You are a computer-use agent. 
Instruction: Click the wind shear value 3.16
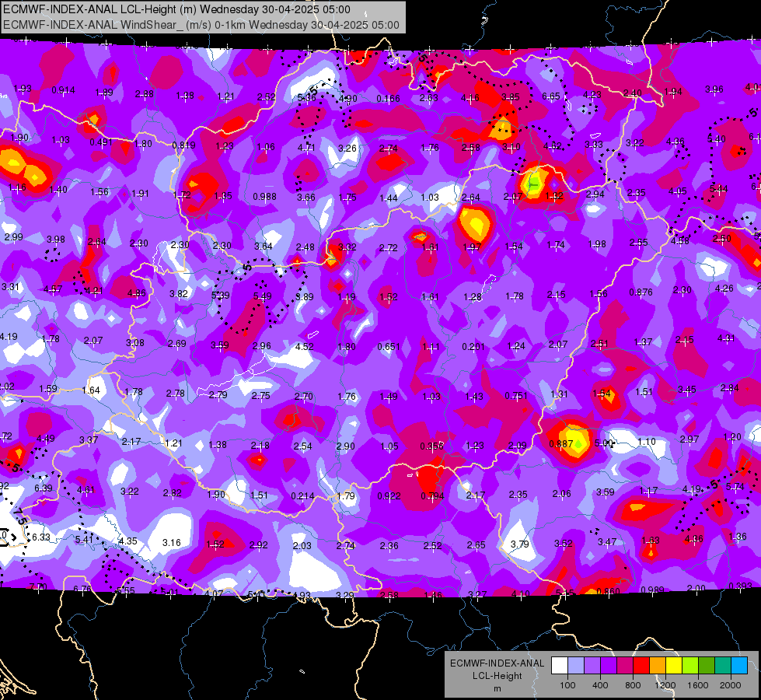172,543
